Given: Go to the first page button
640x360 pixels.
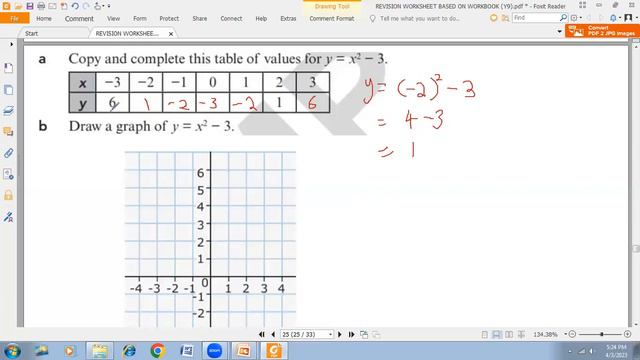Looking at the screenshot, I should [x=262, y=334].
